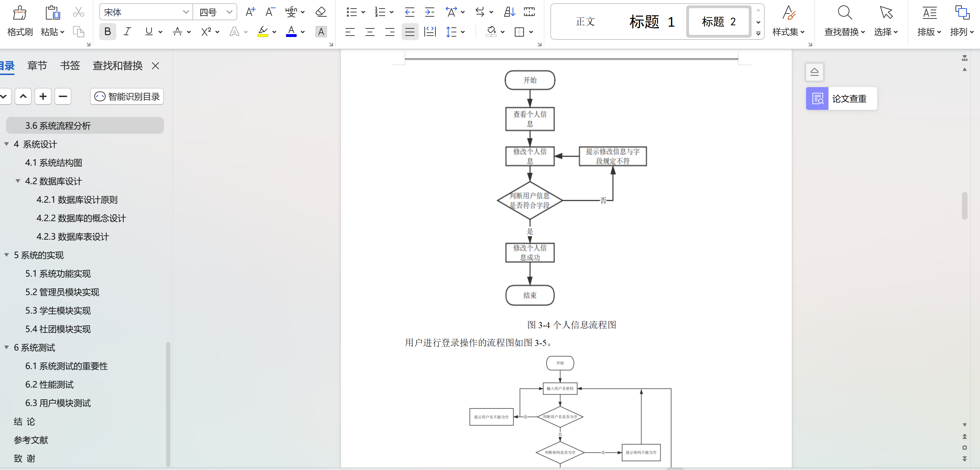Click the 智能识别目录 smart outline button
Image resolution: width=980 pixels, height=470 pixels.
pyautogui.click(x=127, y=97)
